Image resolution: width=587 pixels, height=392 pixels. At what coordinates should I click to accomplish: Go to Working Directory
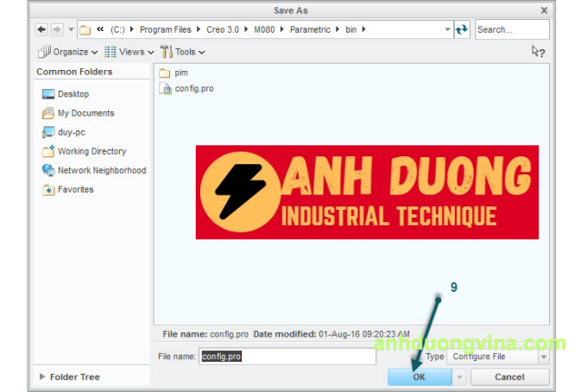pyautogui.click(x=91, y=151)
